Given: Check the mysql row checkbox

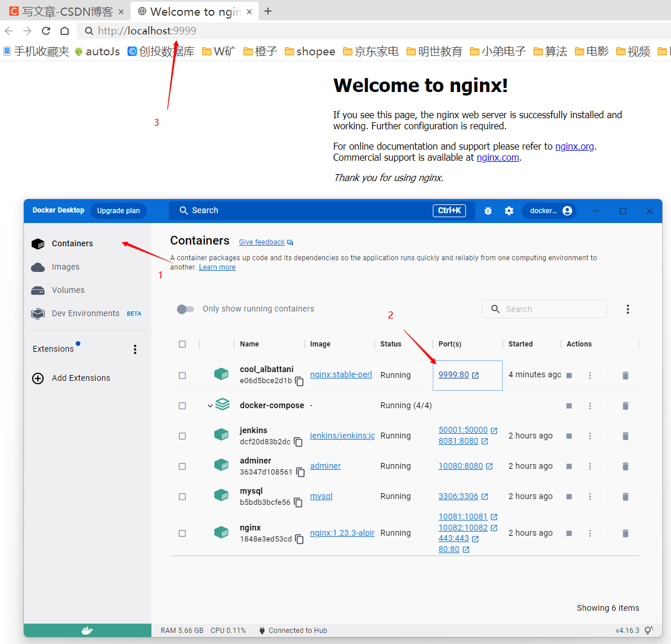Looking at the screenshot, I should pos(182,497).
